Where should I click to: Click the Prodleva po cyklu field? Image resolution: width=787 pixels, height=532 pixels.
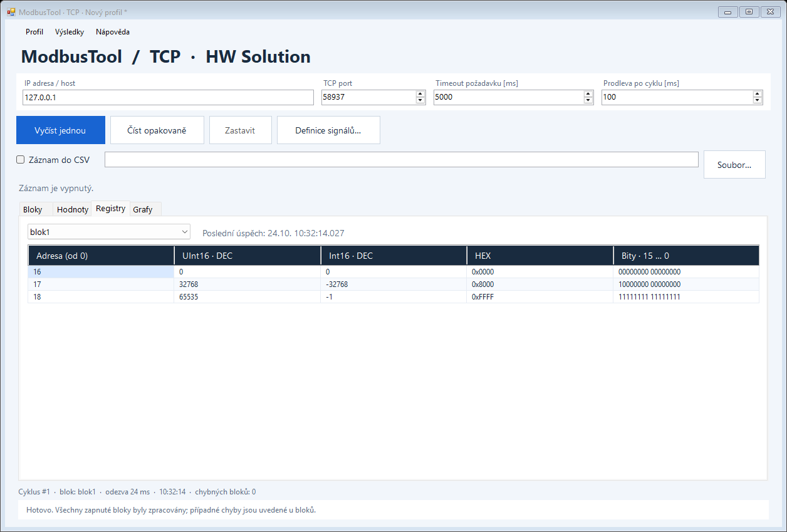pyautogui.click(x=677, y=97)
